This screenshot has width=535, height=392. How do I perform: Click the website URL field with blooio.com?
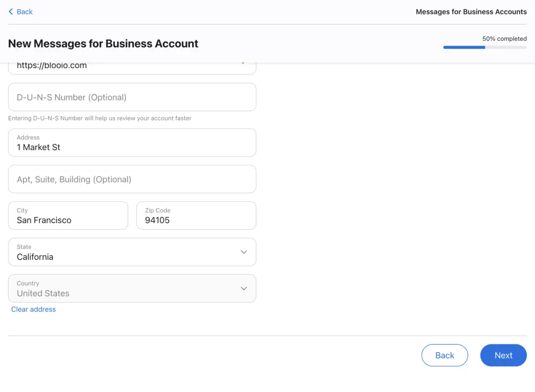point(132,68)
